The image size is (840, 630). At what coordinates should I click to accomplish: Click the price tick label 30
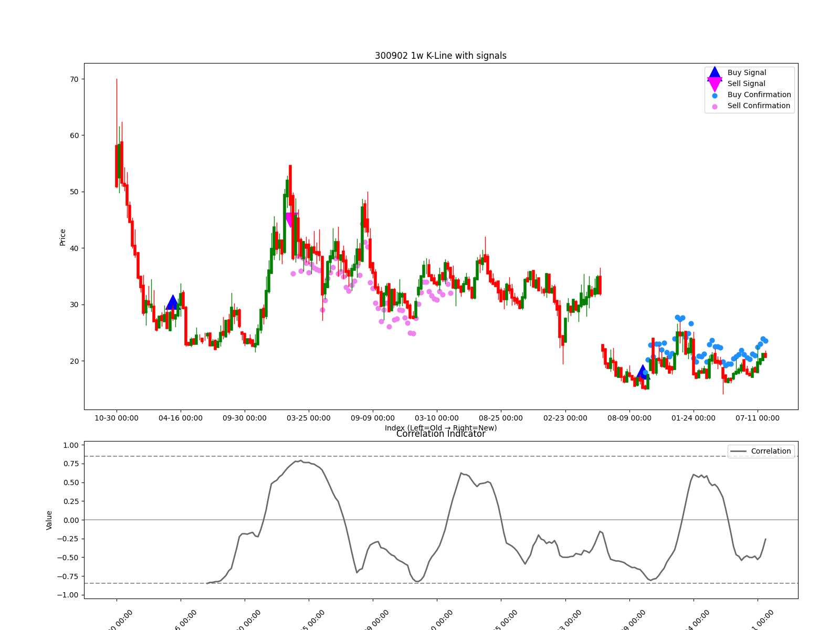tap(74, 305)
